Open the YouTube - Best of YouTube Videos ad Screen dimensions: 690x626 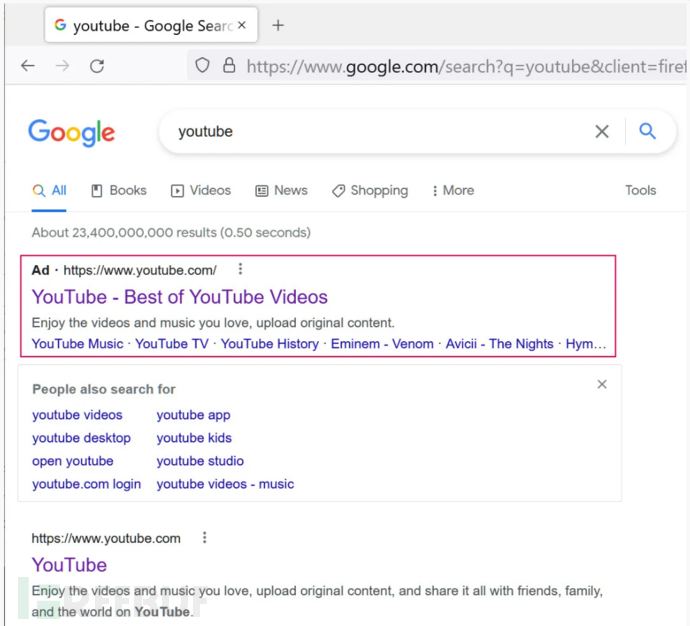pos(180,297)
